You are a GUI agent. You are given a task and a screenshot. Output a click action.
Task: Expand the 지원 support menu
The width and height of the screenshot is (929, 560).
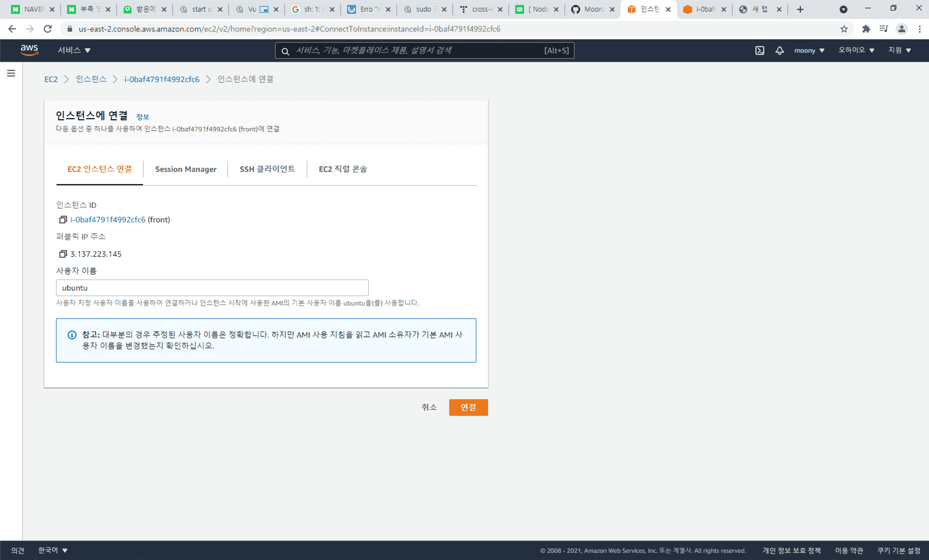click(x=900, y=50)
